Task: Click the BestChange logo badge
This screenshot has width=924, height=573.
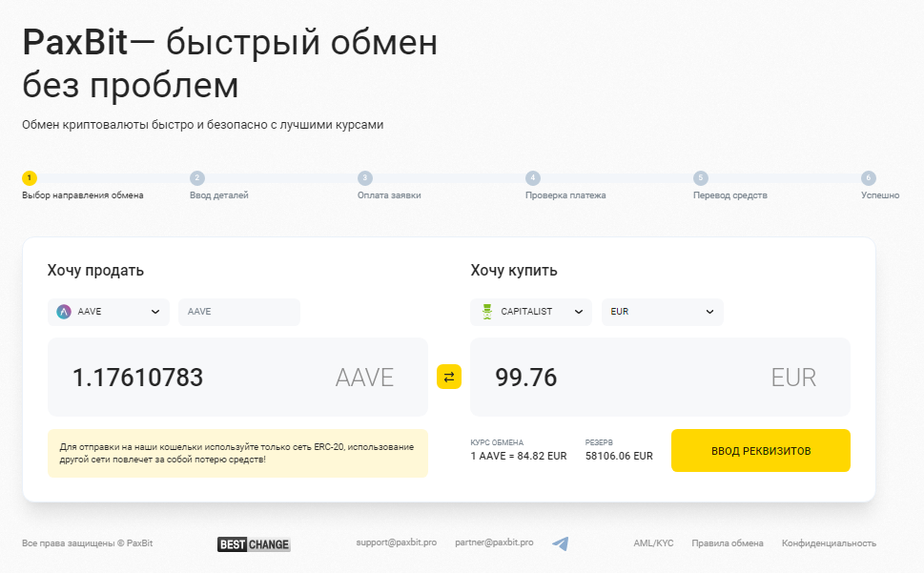Action: [x=254, y=544]
